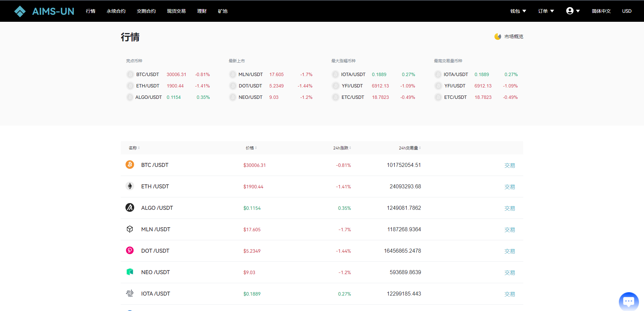Click the MLN cube icon in table
Viewport: 644px width, 311px height.
click(130, 229)
